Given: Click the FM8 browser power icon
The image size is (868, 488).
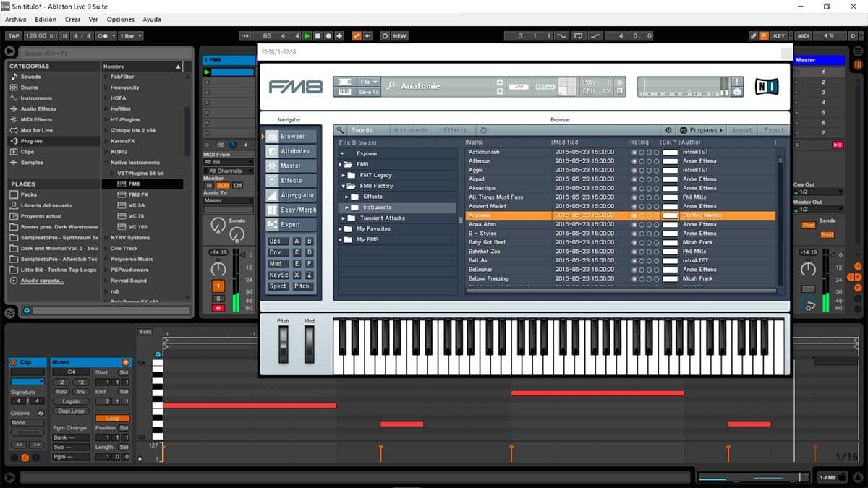Looking at the screenshot, I should 668,130.
